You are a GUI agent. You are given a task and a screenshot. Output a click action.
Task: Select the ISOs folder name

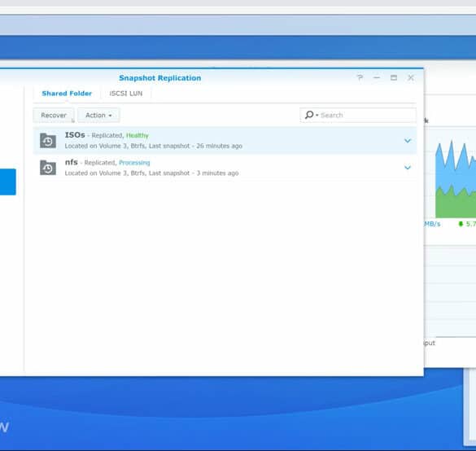click(x=75, y=135)
